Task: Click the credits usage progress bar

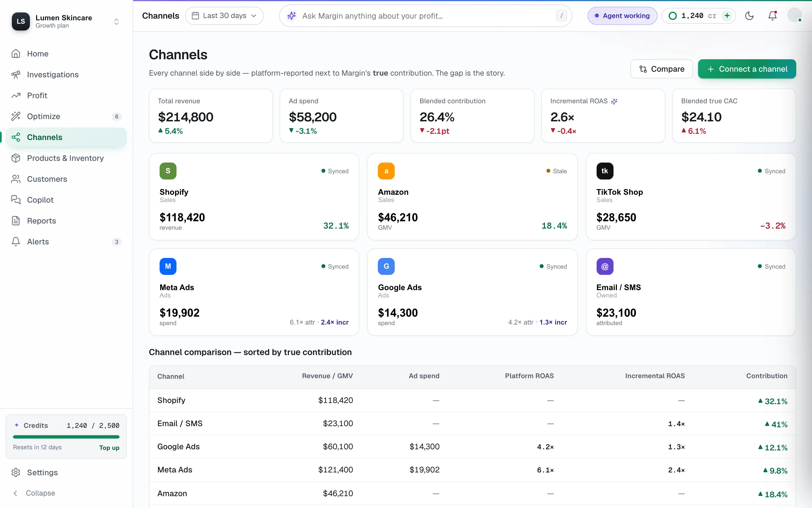Action: (66, 437)
